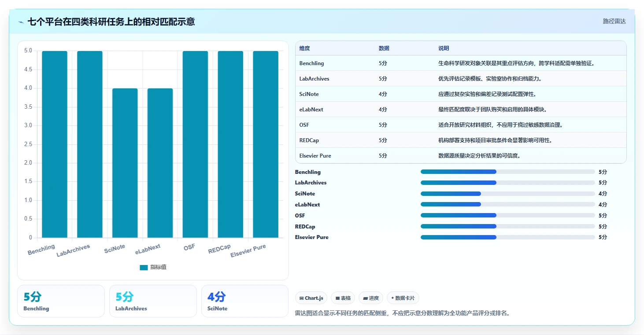644x335 pixels.
Task: Click the 表格 chip
Action: [343, 298]
